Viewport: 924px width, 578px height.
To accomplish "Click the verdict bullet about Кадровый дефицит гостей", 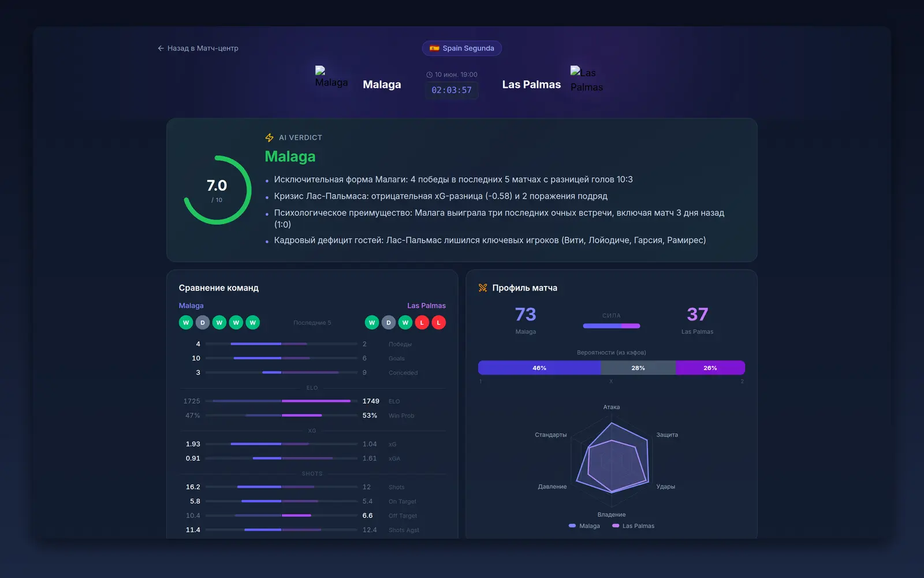I will click(x=490, y=240).
